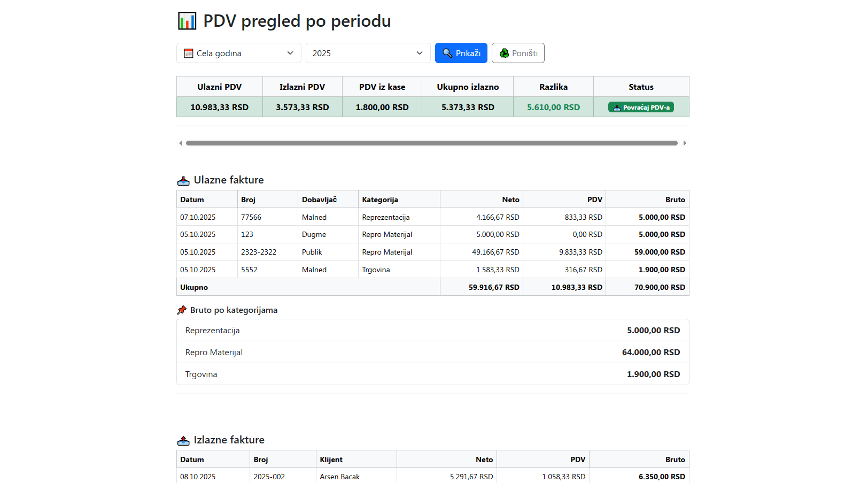Click the right arrow of the horizontal scrollbar
868x483 pixels.
(685, 143)
